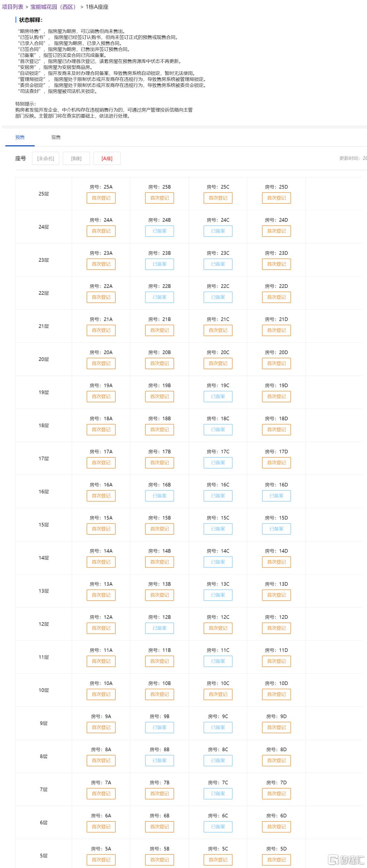Open room 25A 首次登记 status

(101, 198)
